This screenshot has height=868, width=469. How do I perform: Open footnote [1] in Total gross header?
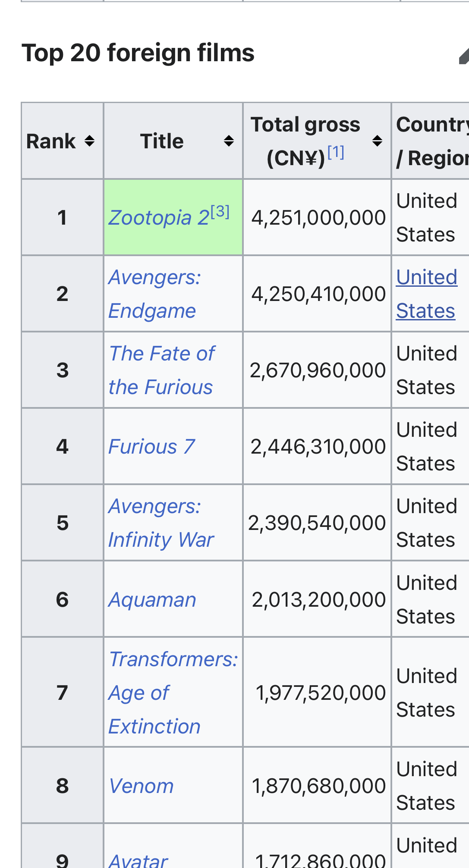(336, 152)
